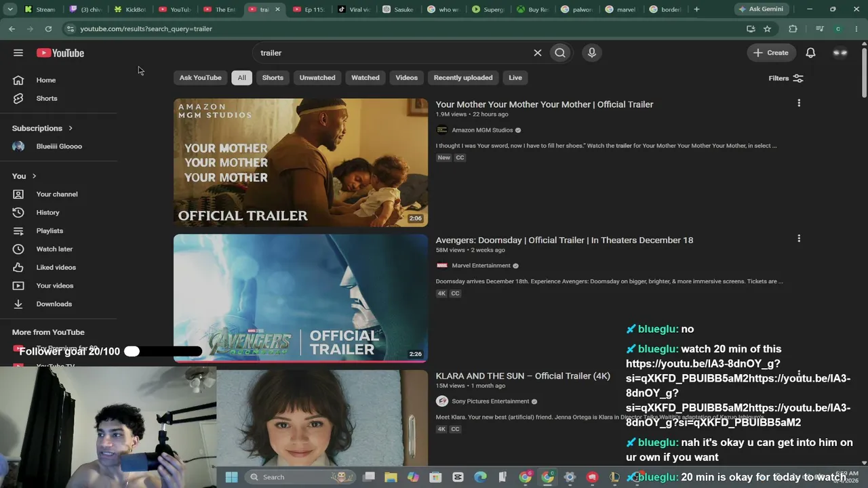Screen dimensions: 868x488
Task: Bookmark this page with the star
Action: 767,29
